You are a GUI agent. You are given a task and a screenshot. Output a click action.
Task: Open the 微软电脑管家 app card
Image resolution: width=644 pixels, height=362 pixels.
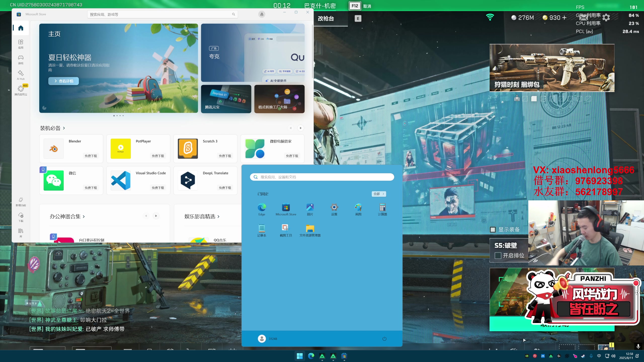[x=272, y=149]
